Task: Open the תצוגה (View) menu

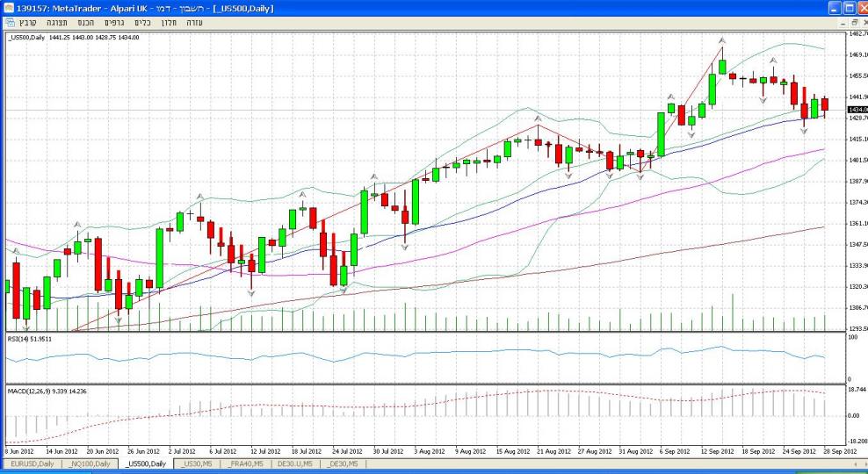Action: click(x=57, y=21)
